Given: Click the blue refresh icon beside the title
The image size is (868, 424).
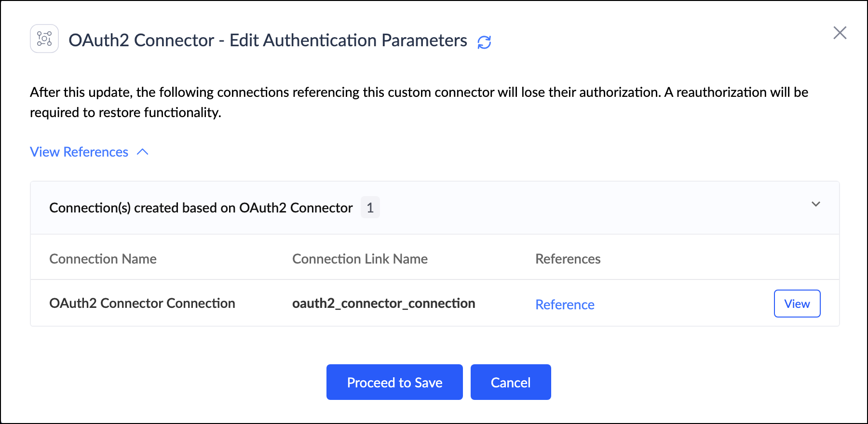Looking at the screenshot, I should 484,42.
